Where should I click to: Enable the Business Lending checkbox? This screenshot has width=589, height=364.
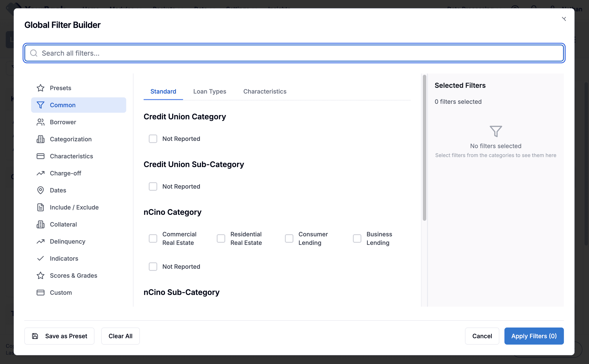pyautogui.click(x=357, y=238)
